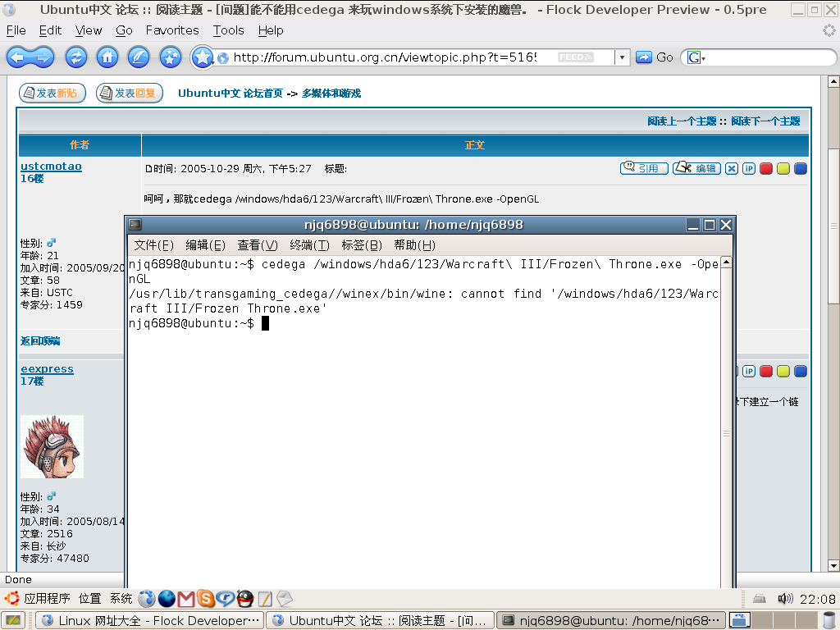The image size is (840, 630).
Task: Click eexpress's avatar image
Action: pyautogui.click(x=52, y=447)
